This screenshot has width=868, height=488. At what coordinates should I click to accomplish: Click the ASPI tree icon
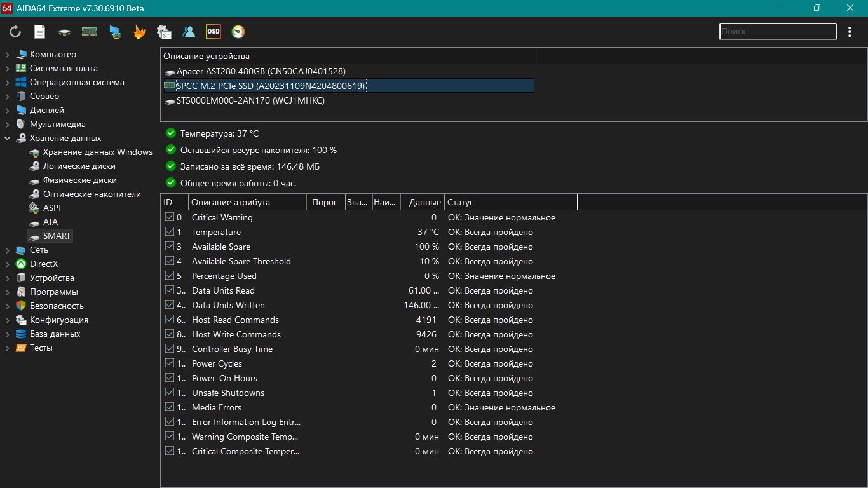click(x=35, y=208)
